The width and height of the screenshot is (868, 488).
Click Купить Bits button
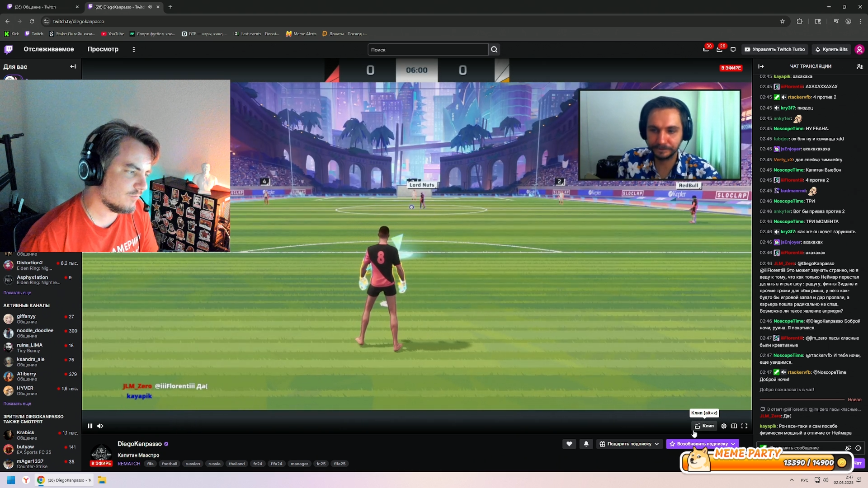831,50
